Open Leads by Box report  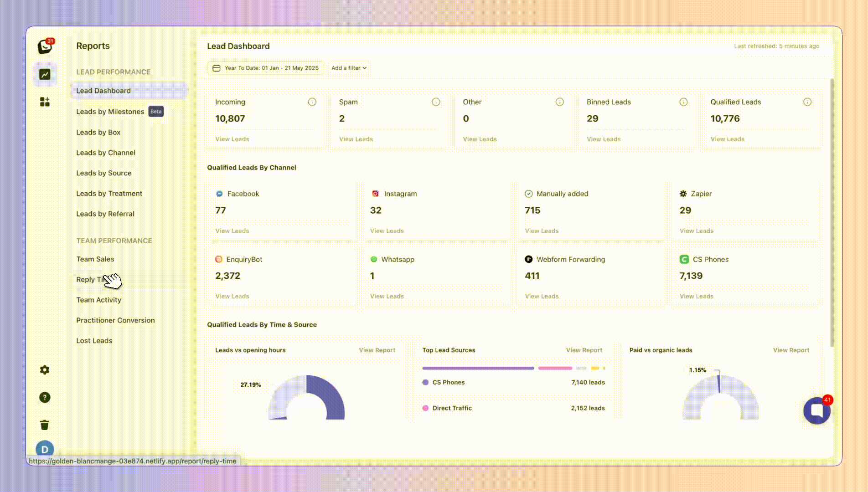[98, 132]
